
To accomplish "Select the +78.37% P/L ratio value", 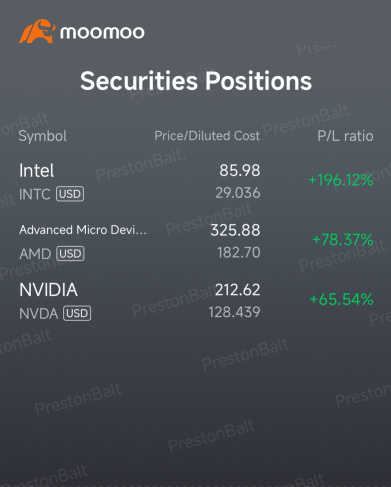I will click(343, 240).
